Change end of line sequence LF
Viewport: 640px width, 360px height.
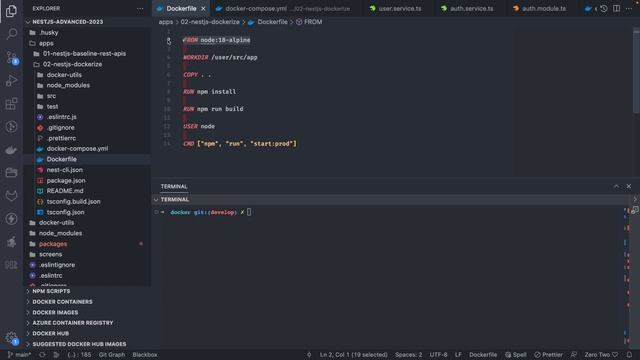[x=458, y=355]
